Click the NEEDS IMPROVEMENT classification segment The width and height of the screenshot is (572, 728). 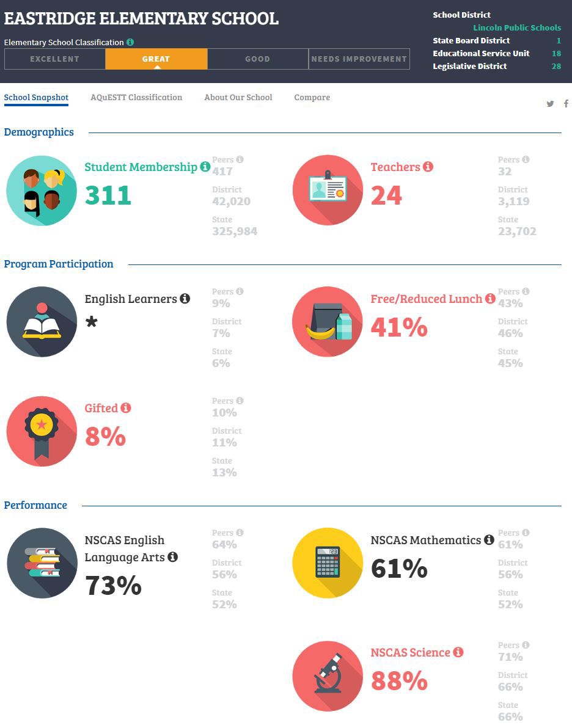[x=359, y=59]
